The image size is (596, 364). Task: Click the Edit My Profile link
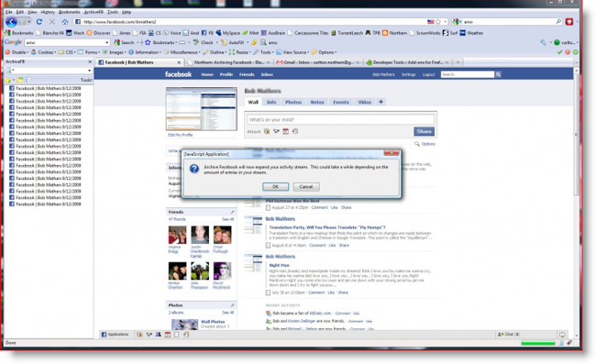click(181, 135)
